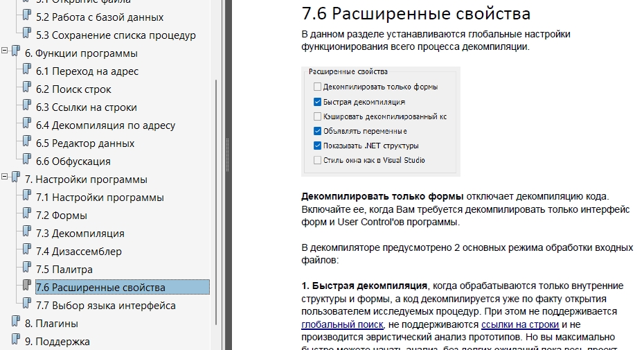Follow the ссылки на строки hyperlink
Screen dimensions: 644x350
point(520,324)
